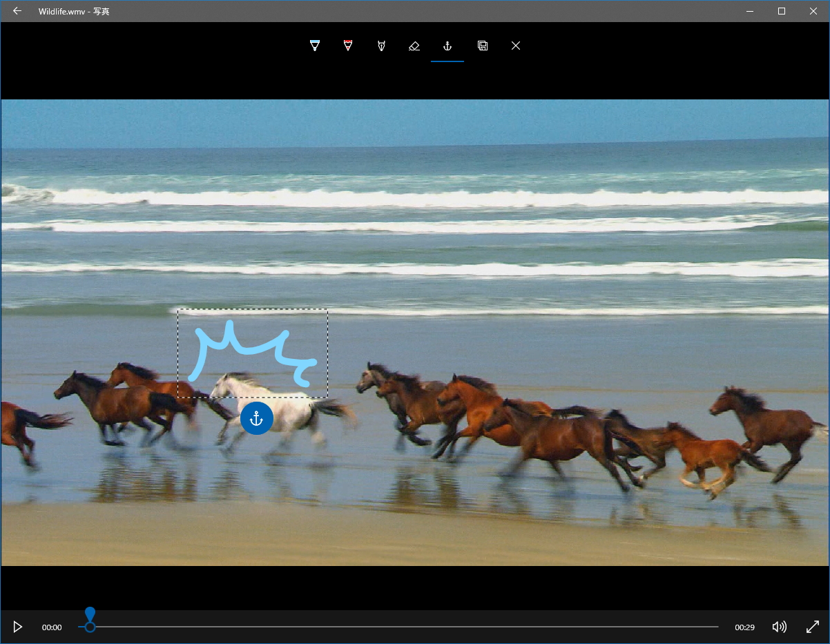Click the 00:00 elapsed time label
This screenshot has height=644, width=830.
point(52,627)
